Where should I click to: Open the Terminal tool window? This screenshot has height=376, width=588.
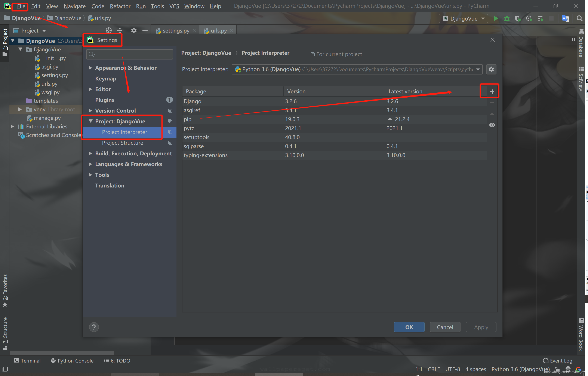tap(27, 361)
